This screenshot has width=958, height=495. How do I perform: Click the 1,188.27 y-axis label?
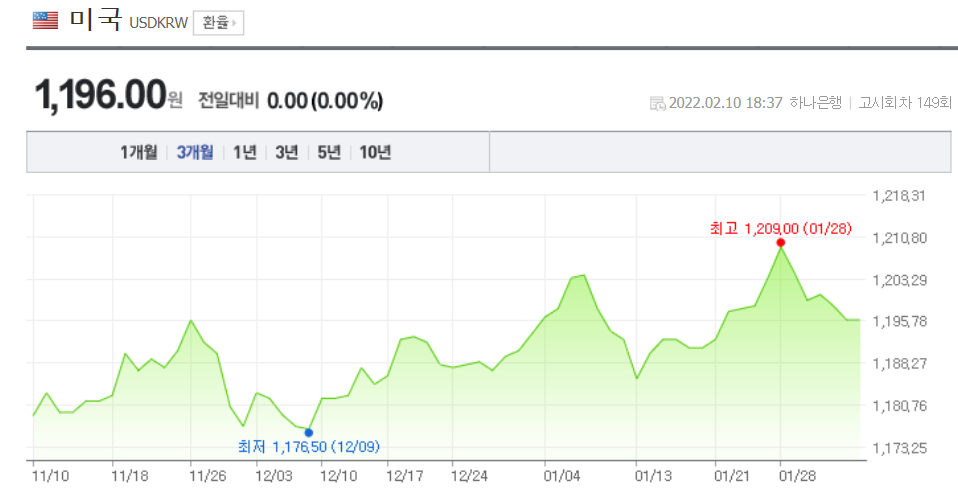899,364
